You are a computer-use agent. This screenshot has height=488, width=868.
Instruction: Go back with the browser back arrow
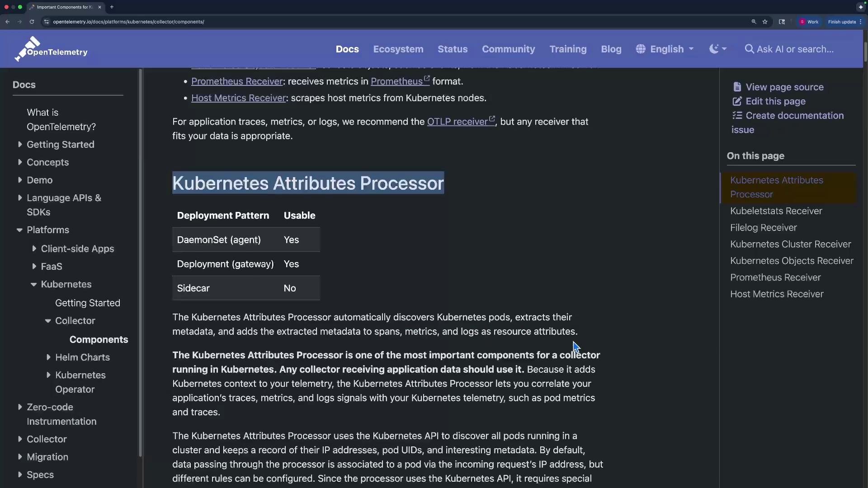point(8,22)
